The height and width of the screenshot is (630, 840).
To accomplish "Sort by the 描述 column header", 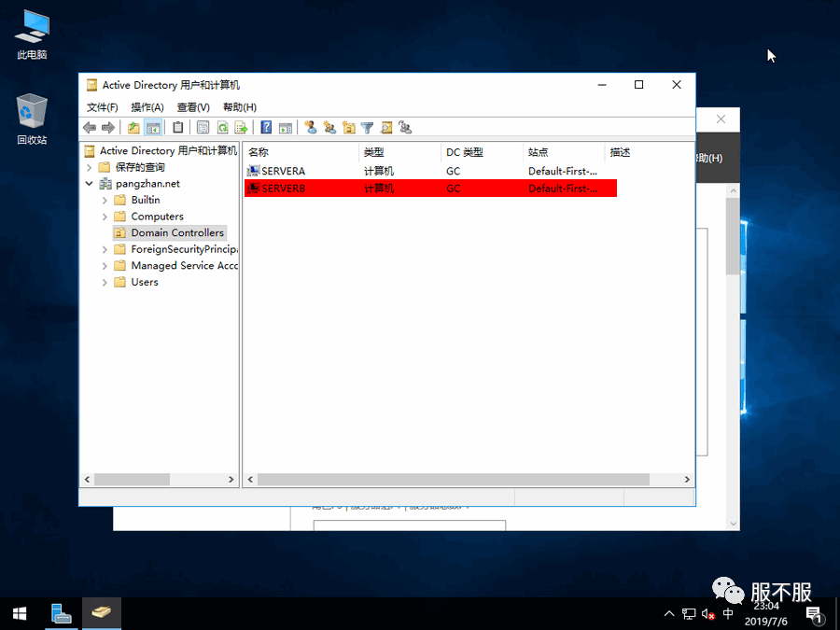I will tap(649, 152).
